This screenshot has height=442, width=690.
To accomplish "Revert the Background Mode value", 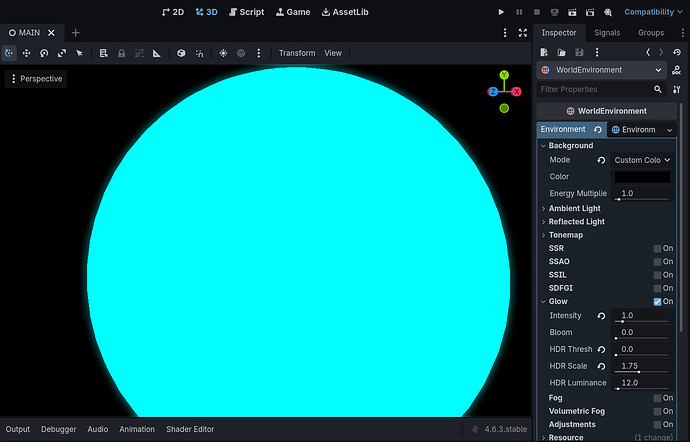I will (x=601, y=160).
